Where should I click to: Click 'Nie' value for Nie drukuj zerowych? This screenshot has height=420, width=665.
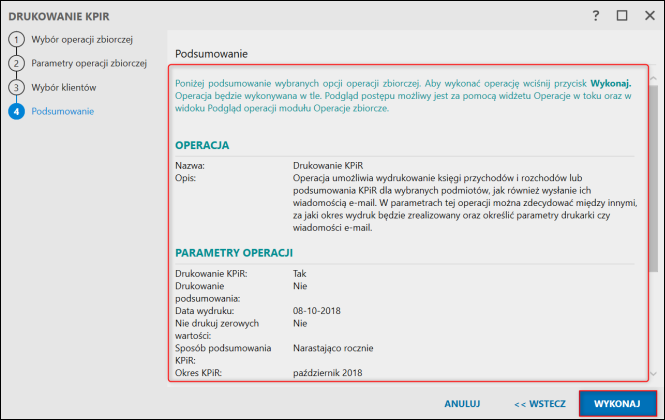coord(300,323)
